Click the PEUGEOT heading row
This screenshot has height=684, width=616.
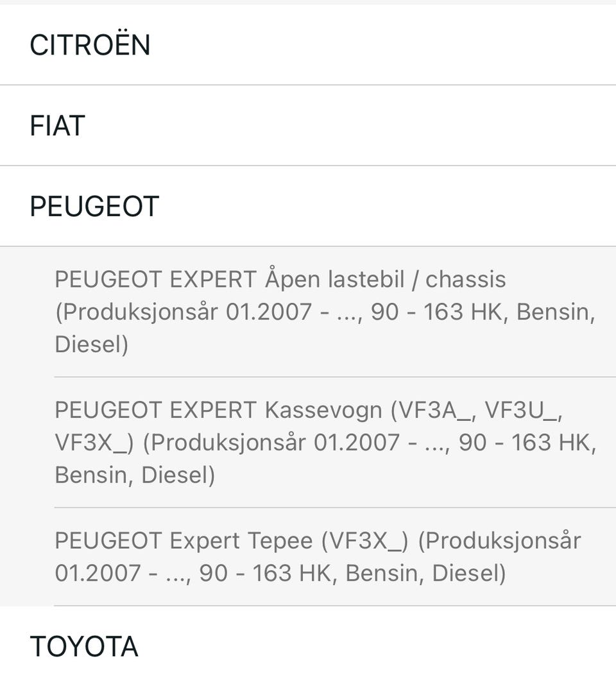tap(308, 207)
